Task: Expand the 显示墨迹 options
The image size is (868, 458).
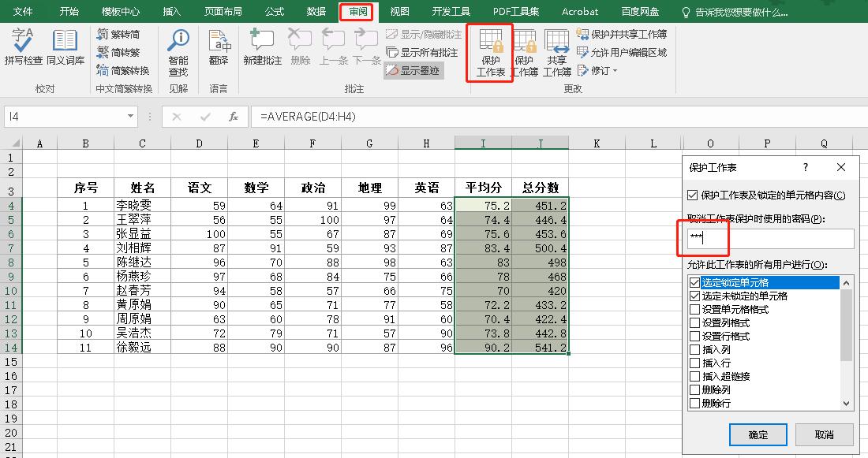Action: point(414,70)
